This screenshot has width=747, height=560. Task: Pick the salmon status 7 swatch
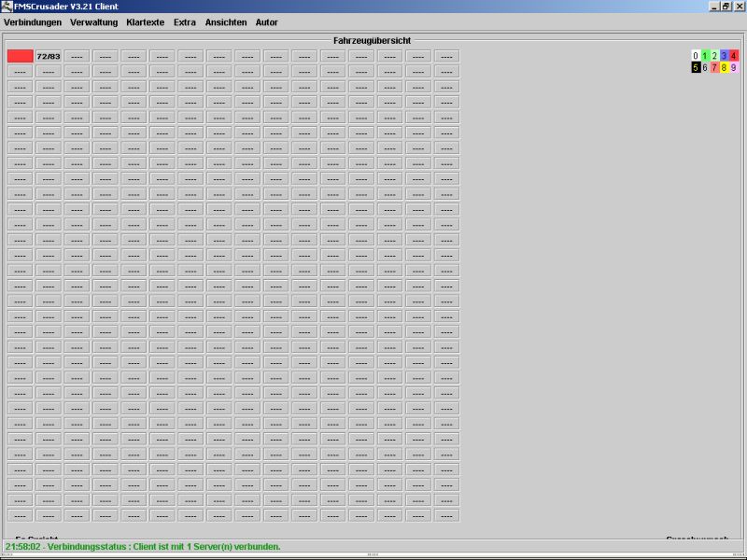tap(714, 67)
